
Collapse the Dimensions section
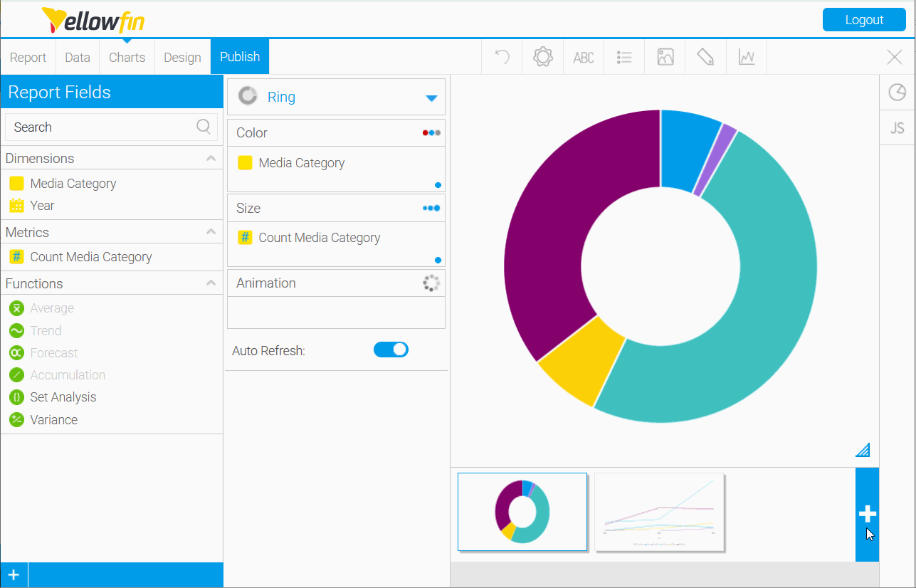tap(211, 158)
